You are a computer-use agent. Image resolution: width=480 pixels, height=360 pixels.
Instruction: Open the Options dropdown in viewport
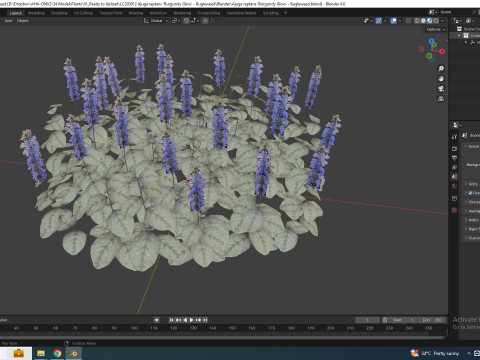click(x=436, y=29)
